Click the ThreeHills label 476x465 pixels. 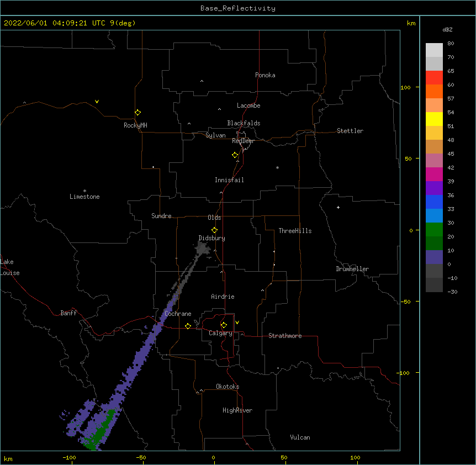(x=295, y=231)
